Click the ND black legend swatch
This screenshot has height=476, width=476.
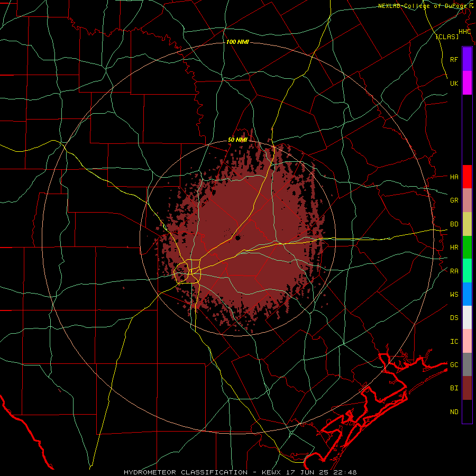(467, 411)
